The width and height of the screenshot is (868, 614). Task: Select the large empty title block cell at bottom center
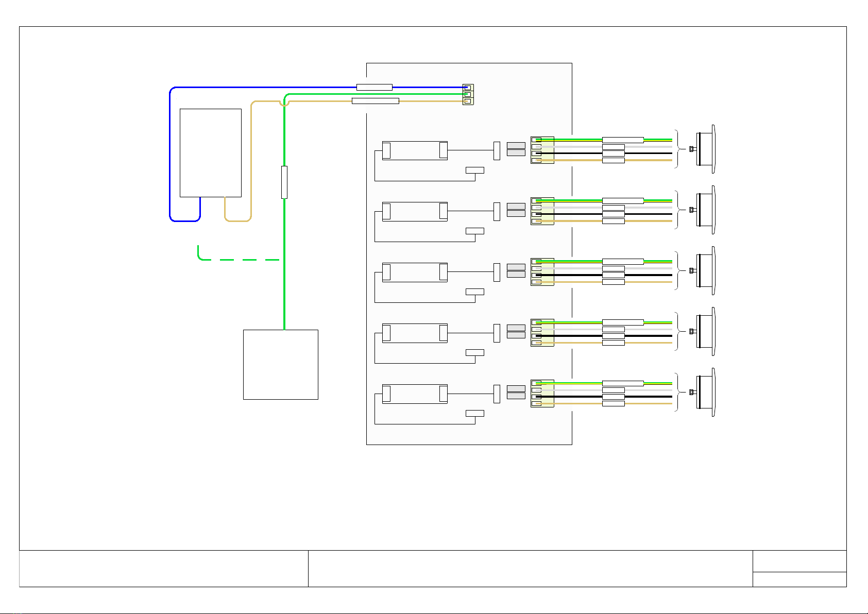[x=531, y=569]
